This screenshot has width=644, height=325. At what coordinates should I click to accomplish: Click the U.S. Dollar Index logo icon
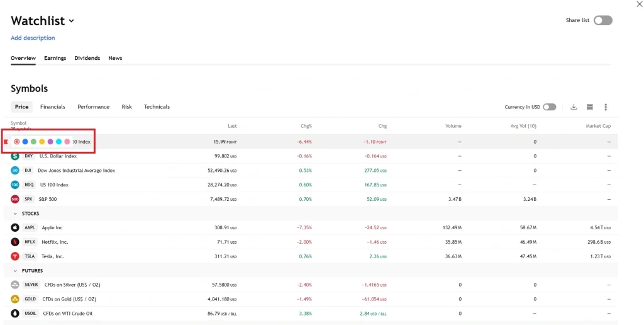coord(15,156)
